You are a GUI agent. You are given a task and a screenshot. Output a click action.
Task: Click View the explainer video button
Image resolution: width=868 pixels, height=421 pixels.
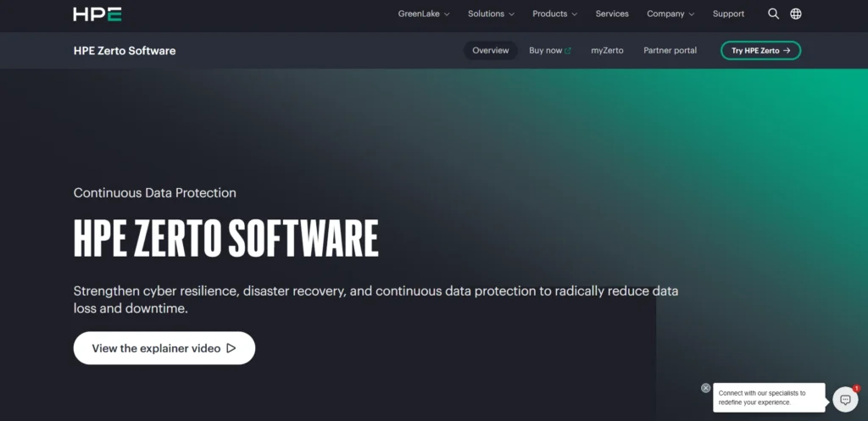tap(164, 348)
